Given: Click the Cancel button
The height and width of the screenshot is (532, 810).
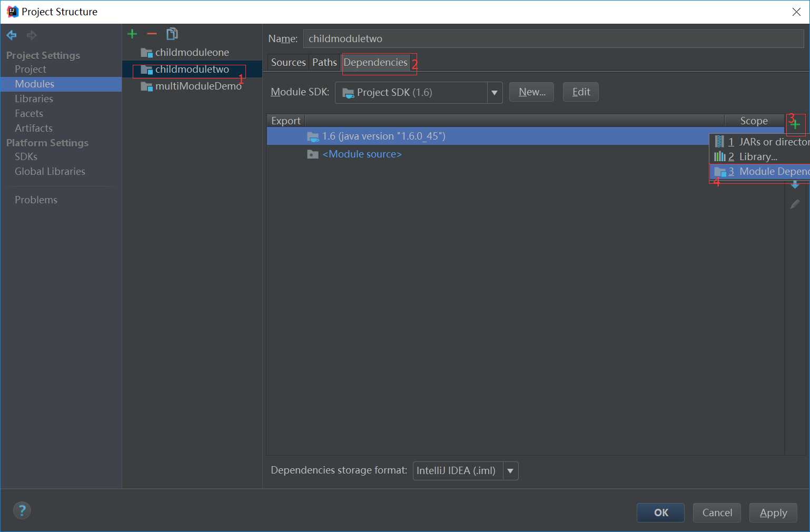Looking at the screenshot, I should 717,513.
